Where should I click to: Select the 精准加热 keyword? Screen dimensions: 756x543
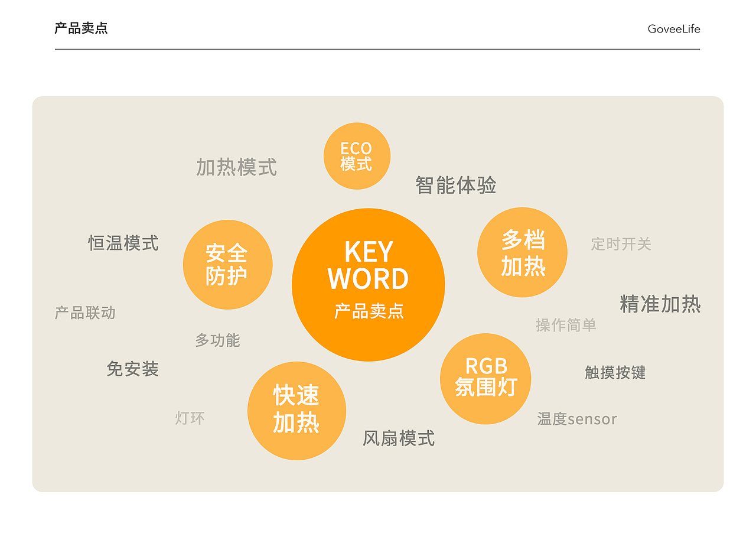[x=660, y=304]
